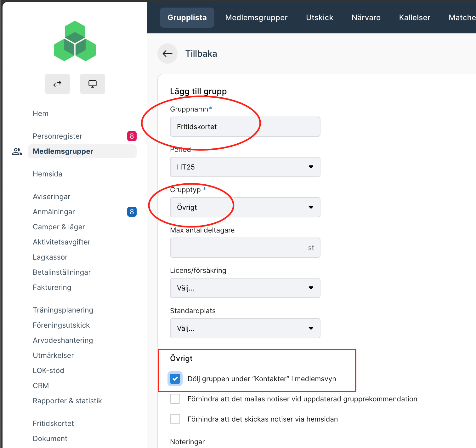476x448 pixels.
Task: Open Rapporter & statistik in the sidebar
Action: pyautogui.click(x=67, y=401)
